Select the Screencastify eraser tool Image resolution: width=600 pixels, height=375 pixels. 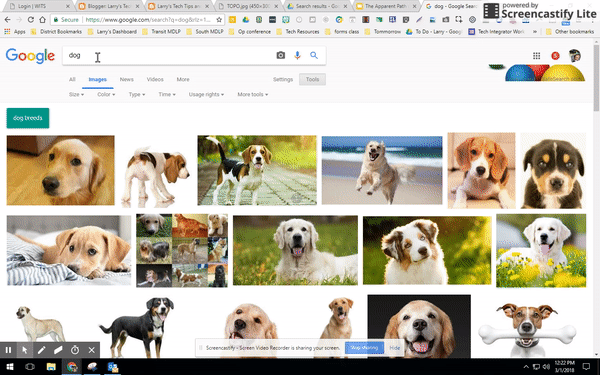[x=58, y=350]
